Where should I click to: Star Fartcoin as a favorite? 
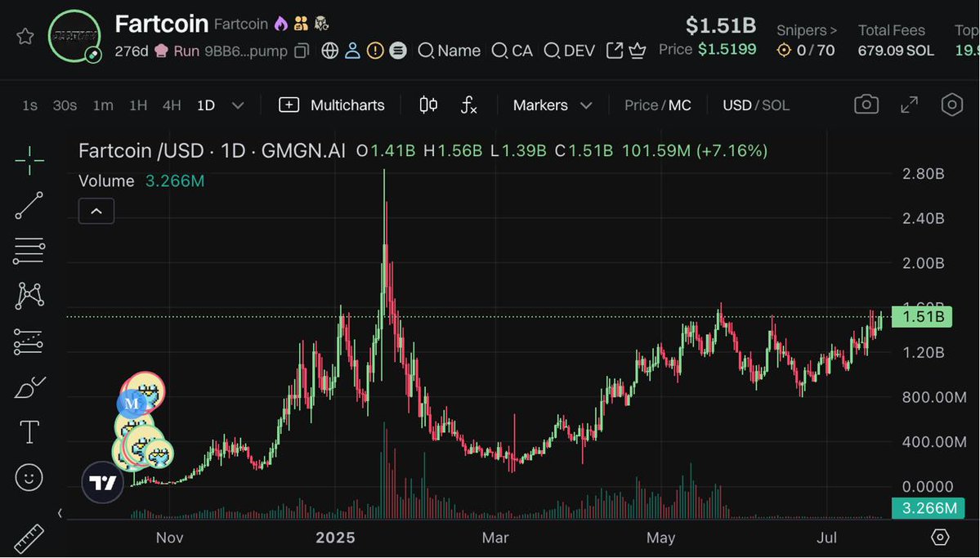click(25, 36)
